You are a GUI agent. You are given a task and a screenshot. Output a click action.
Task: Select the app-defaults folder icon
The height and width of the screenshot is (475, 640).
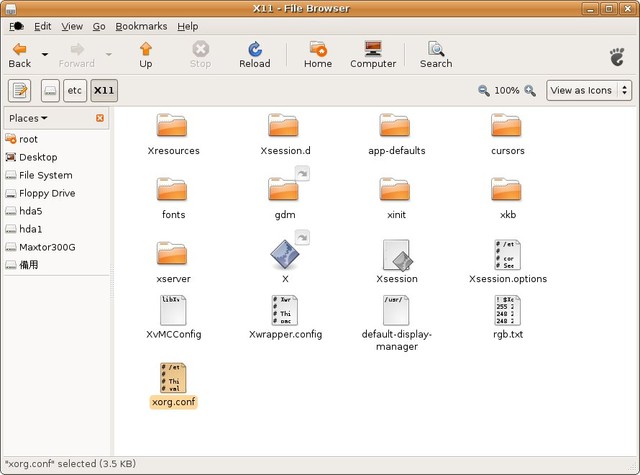(x=395, y=125)
